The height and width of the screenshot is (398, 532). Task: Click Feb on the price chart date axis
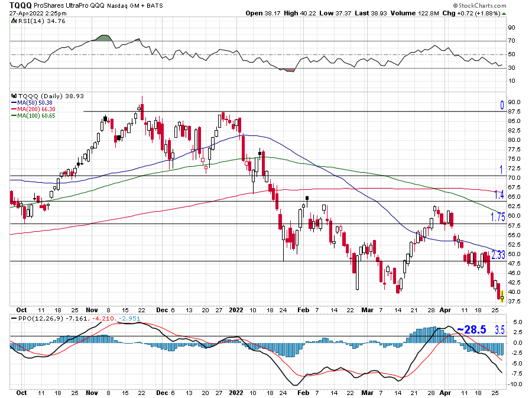pyautogui.click(x=303, y=310)
